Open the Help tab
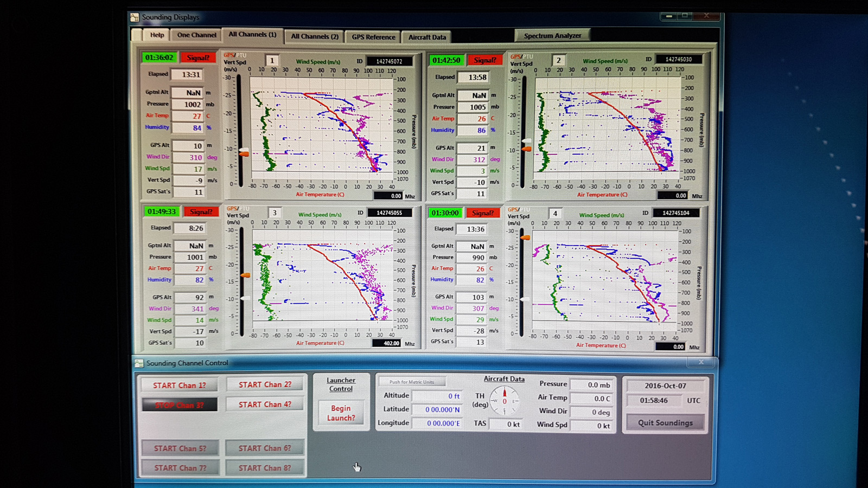Image resolution: width=868 pixels, height=488 pixels. point(157,35)
